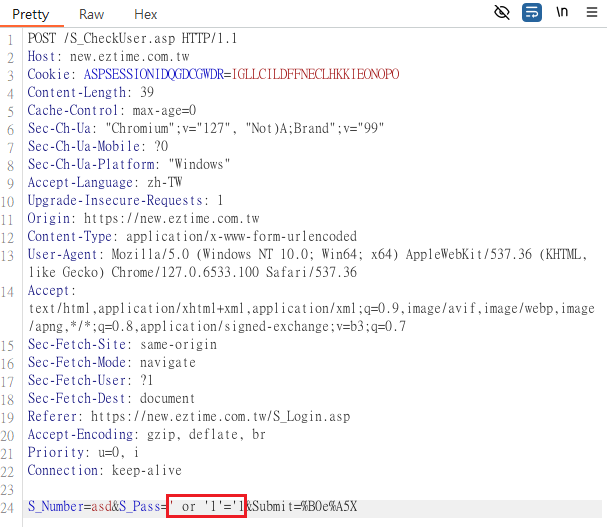Click the Referer URL ending S_Login.asp

pos(220,416)
